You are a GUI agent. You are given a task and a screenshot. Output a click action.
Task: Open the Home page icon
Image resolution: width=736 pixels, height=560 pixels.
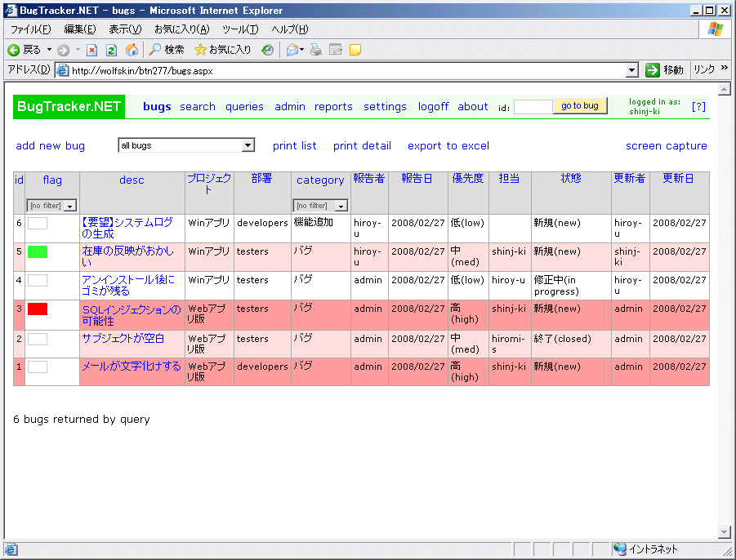click(132, 50)
